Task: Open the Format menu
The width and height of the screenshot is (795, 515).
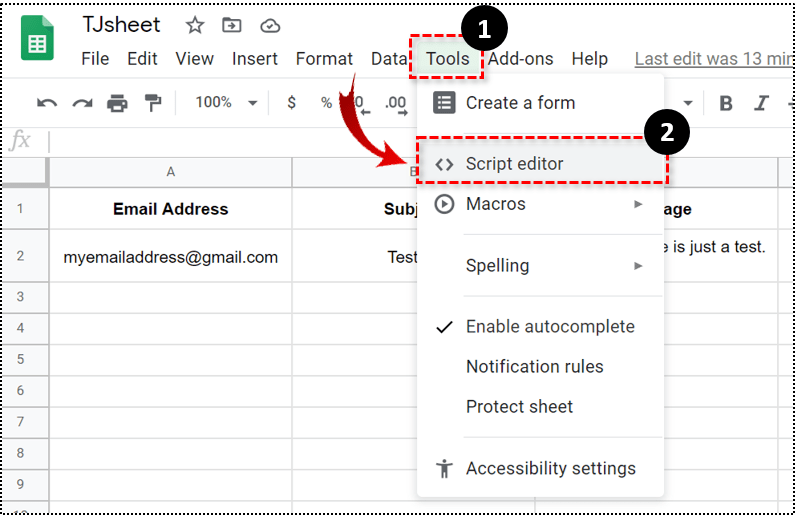Action: (324, 59)
